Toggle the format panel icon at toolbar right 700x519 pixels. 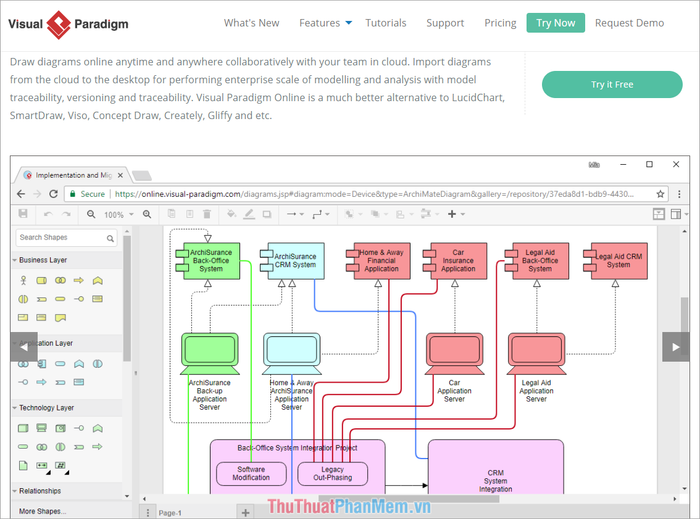(x=676, y=214)
